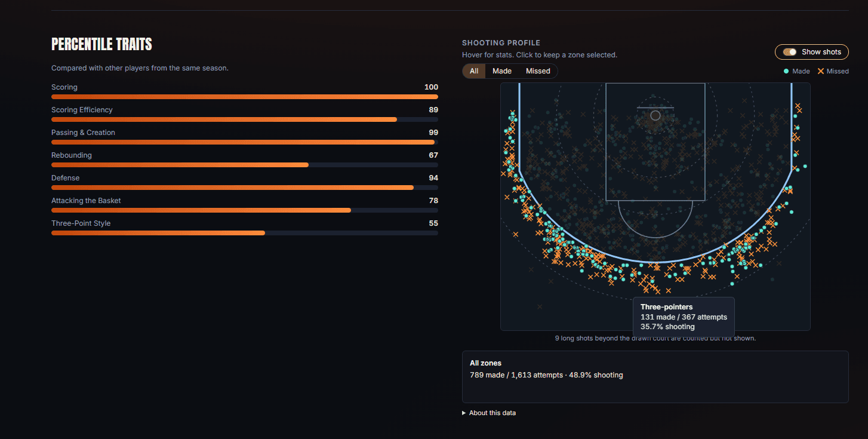Click the Defense value 94
This screenshot has width=868, height=439.
pyautogui.click(x=433, y=178)
